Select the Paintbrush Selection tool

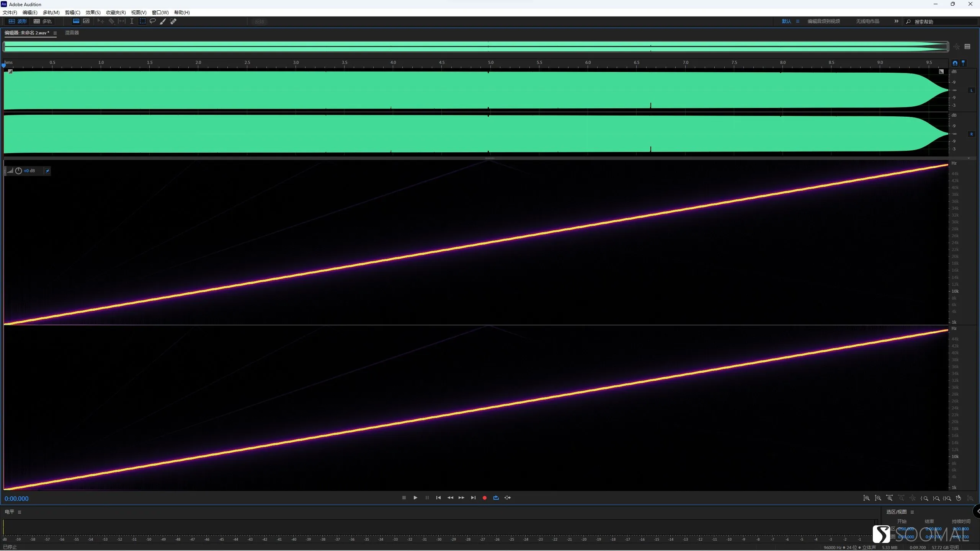point(163,21)
